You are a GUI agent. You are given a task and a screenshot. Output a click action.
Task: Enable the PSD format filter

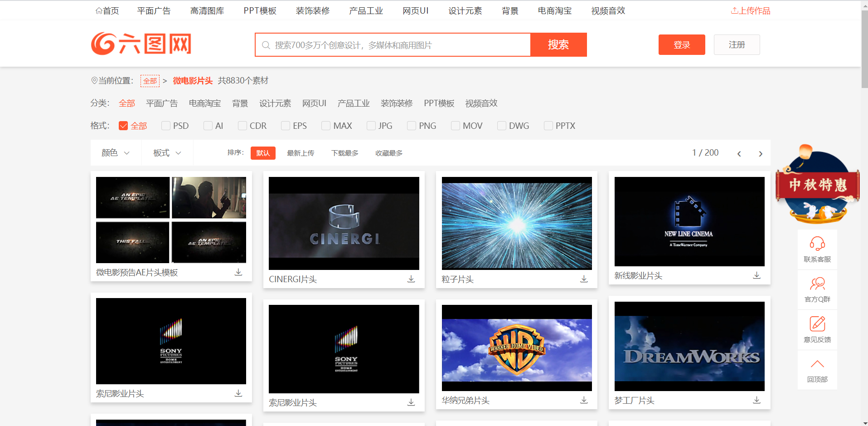pyautogui.click(x=165, y=125)
